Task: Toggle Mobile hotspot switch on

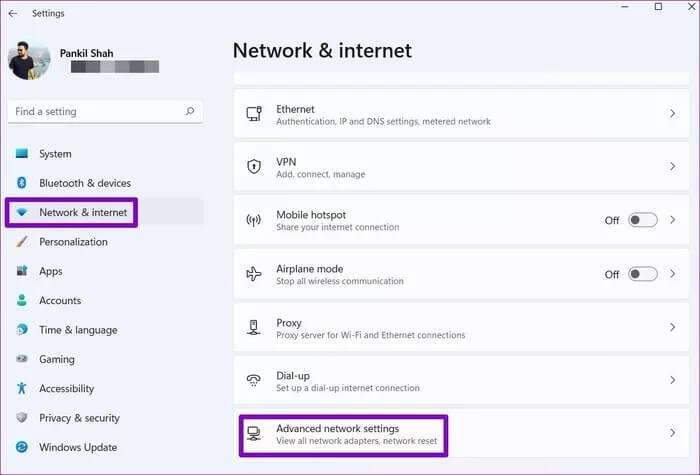Action: 642,220
